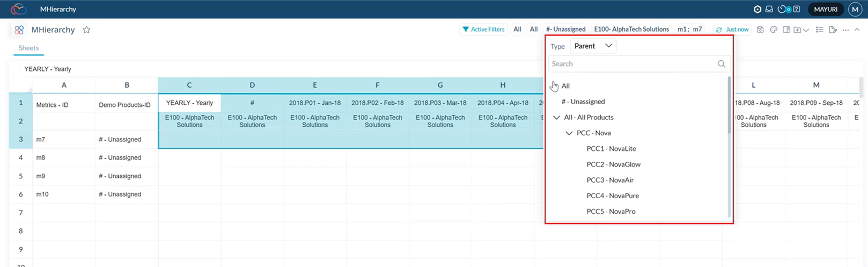Viewport: 868px width, 267px height.
Task: Open the Type Parent dropdown
Action: (x=593, y=46)
